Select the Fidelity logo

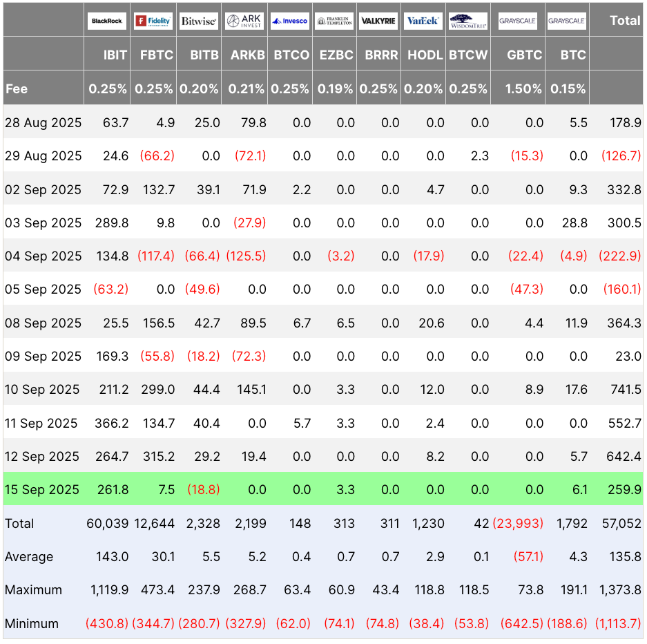point(153,20)
